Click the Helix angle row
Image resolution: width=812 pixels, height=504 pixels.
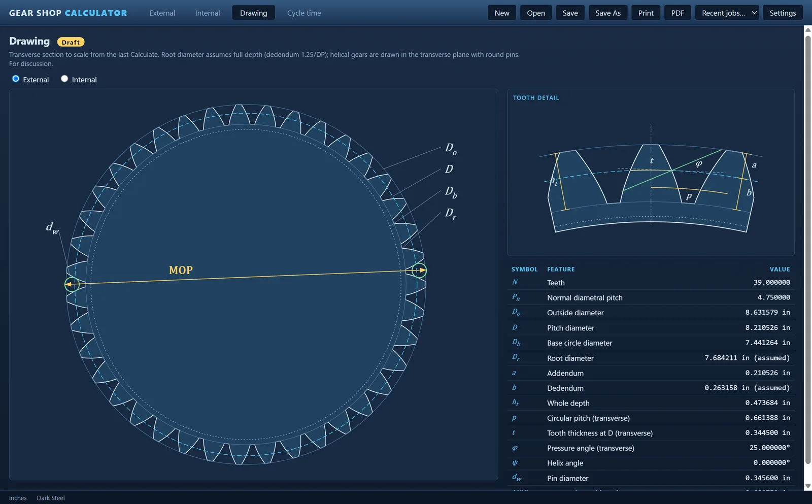(651, 463)
